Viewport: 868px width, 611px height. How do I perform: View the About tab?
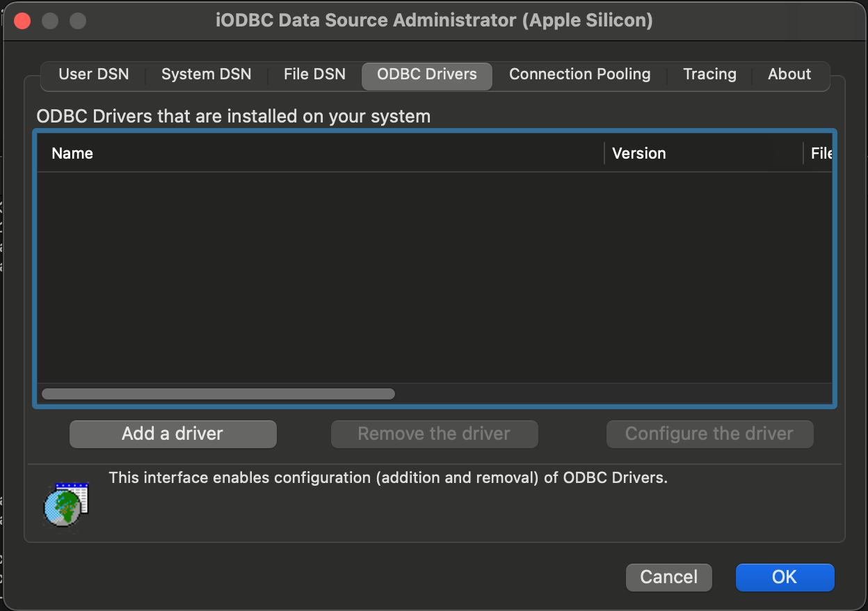(789, 74)
